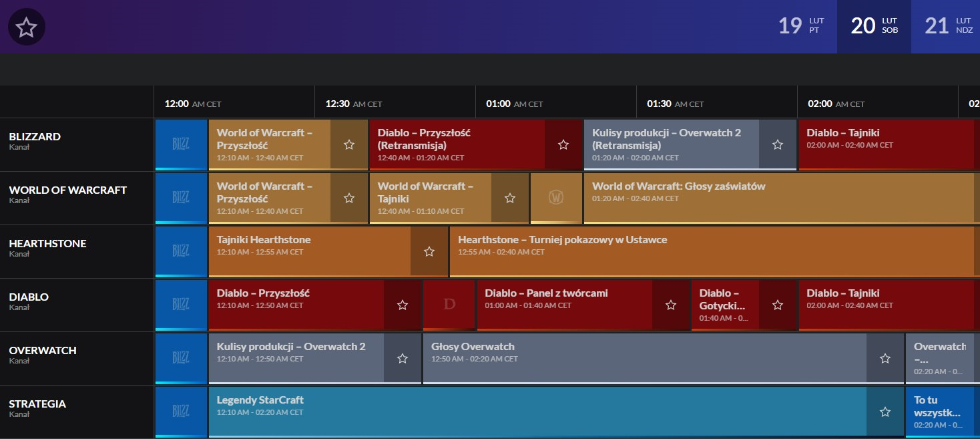
Task: Favorite Głosy Overwatch with star icon
Action: tap(885, 359)
